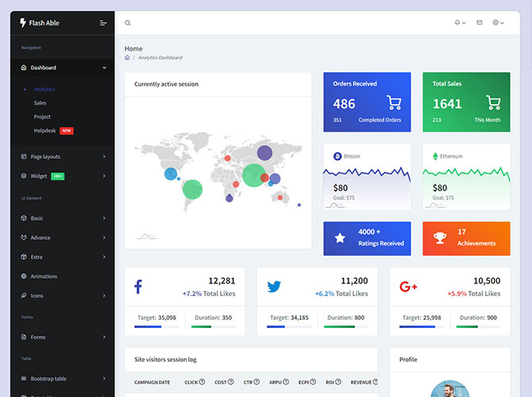532x397 pixels.
Task: Click the CAMPAIGN DATE column header
Action: point(152,382)
